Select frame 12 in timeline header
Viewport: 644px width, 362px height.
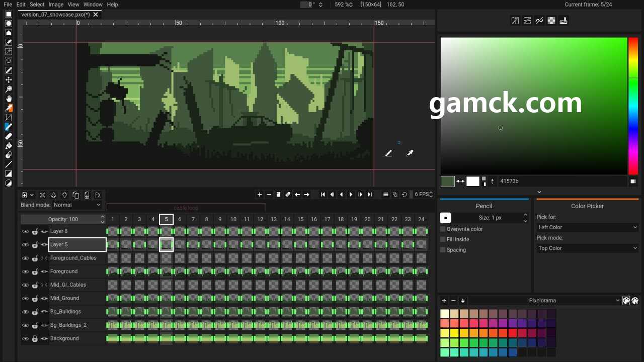tap(260, 219)
